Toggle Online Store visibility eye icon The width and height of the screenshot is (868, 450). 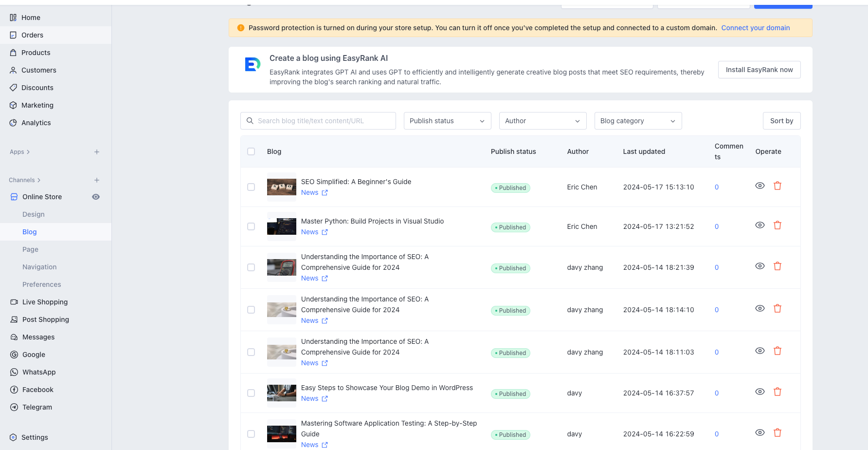[x=96, y=197]
